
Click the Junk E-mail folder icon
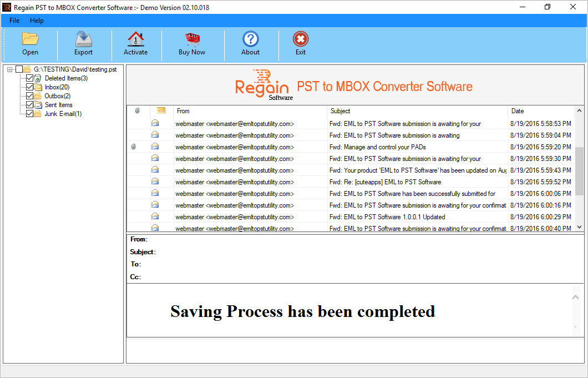[x=38, y=114]
